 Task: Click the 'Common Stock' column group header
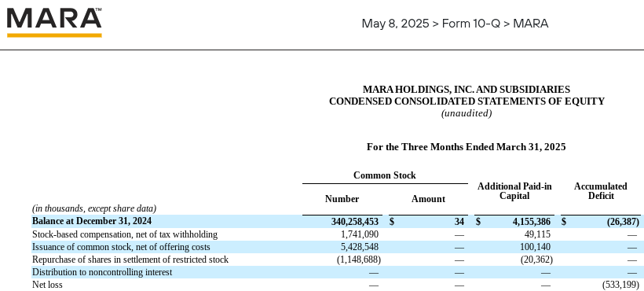point(384,175)
